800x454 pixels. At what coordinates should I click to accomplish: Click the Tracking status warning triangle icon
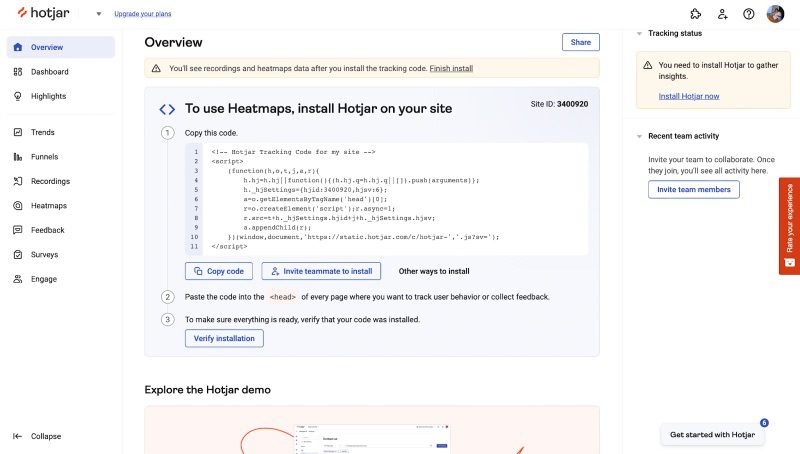647,65
